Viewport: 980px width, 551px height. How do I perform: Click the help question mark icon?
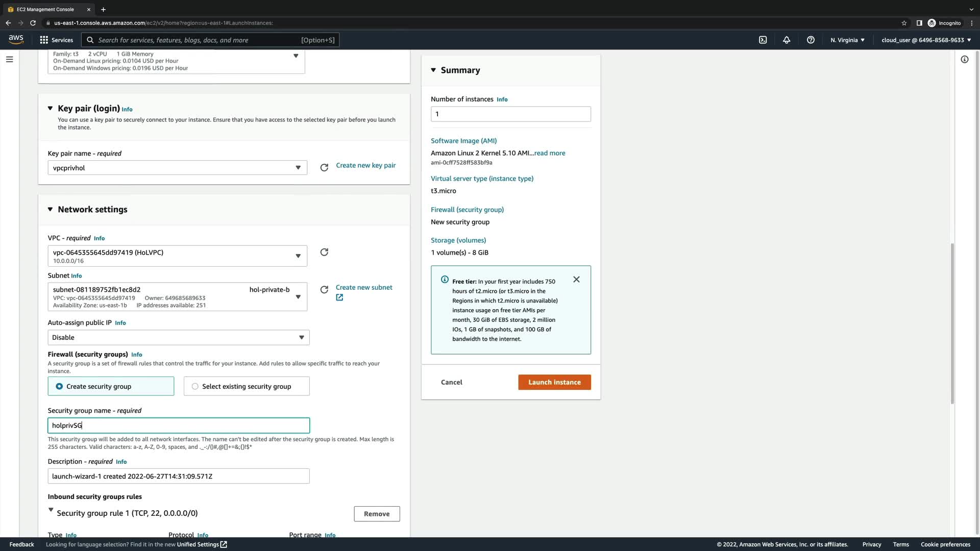coord(811,40)
